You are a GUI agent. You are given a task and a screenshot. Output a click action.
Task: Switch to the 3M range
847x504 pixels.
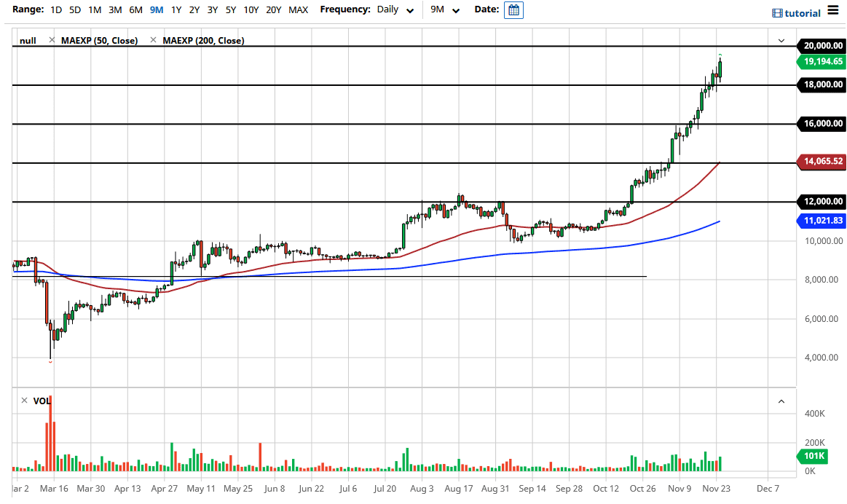(x=114, y=9)
